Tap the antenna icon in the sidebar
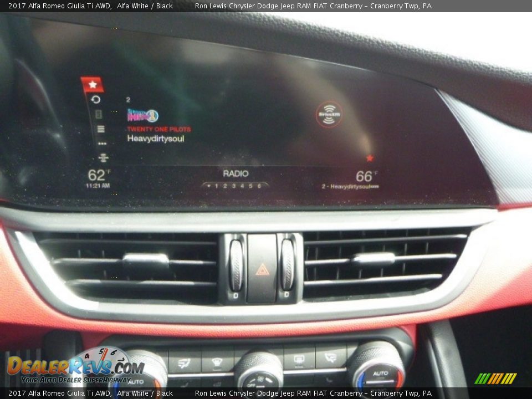 (103, 157)
